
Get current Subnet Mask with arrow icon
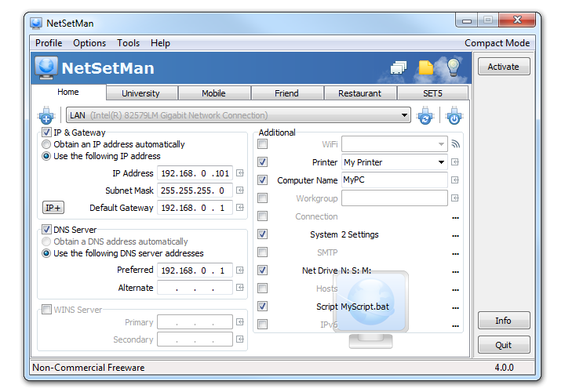(240, 190)
